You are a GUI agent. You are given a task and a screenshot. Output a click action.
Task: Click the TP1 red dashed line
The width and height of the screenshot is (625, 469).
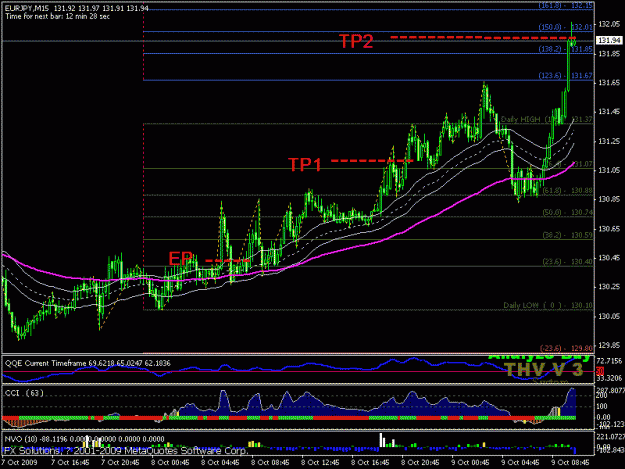pos(372,161)
